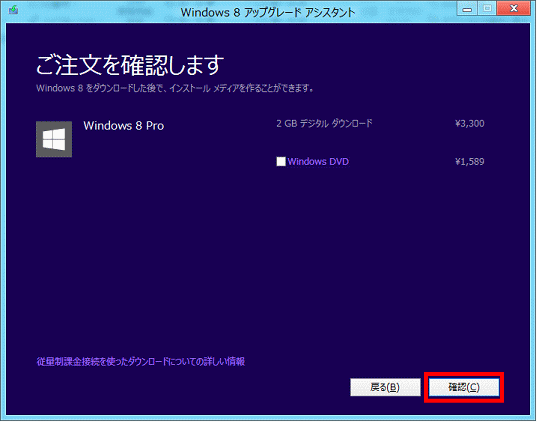
Task: Click the ¥1,589 DVD price
Action: click(470, 162)
